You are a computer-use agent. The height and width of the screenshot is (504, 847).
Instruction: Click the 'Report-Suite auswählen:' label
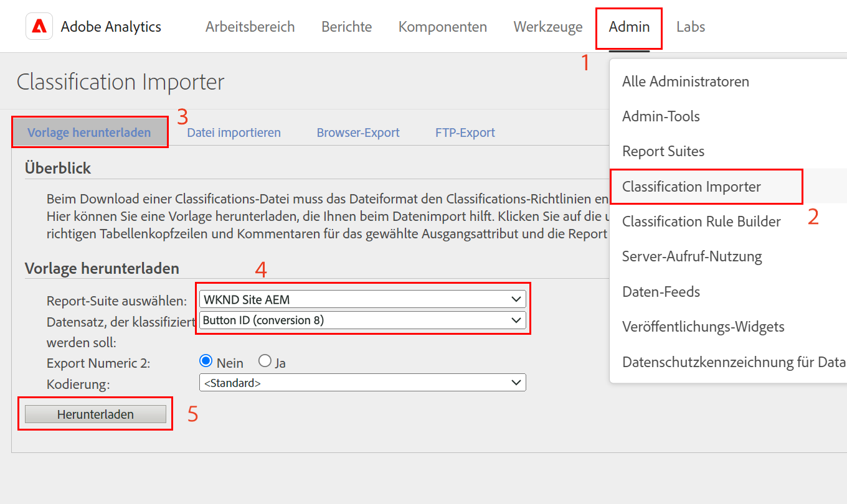[117, 301]
